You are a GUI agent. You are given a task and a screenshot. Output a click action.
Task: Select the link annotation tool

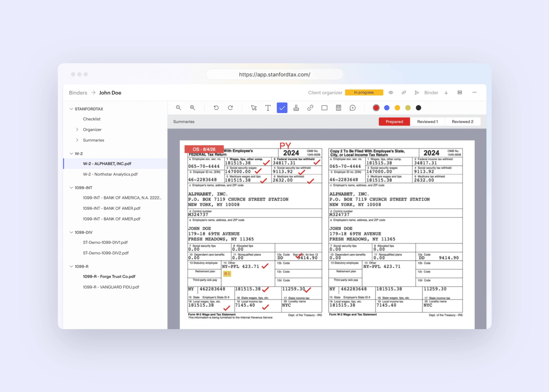(310, 108)
